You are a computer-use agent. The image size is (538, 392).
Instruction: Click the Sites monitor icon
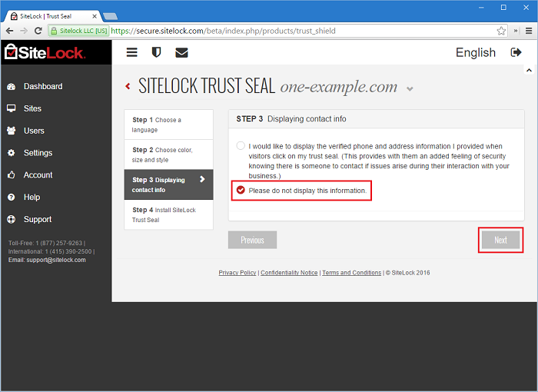(x=12, y=108)
